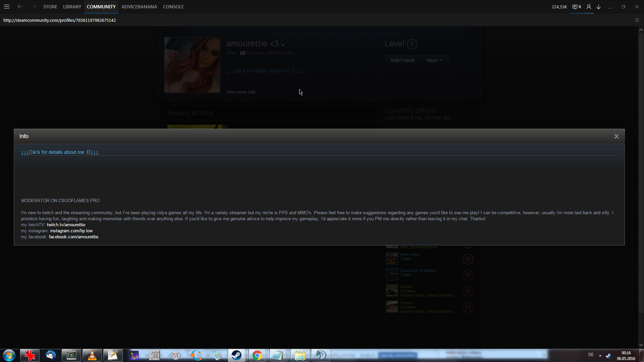Reload page with refresh icon
The image size is (644, 362).
coord(637,20)
